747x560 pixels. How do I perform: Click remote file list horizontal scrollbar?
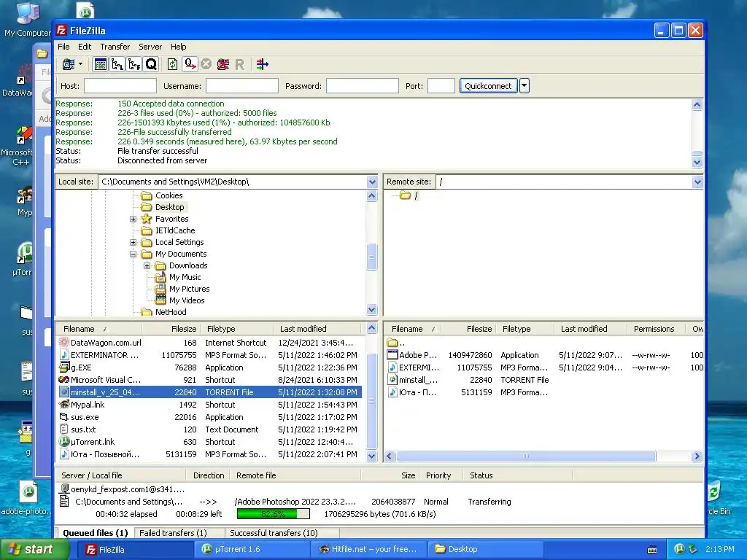pos(526,456)
